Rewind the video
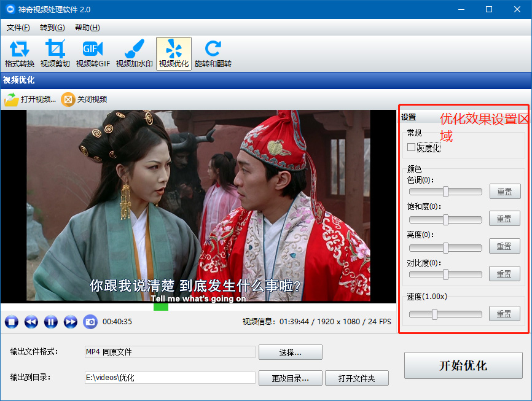 [x=31, y=321]
